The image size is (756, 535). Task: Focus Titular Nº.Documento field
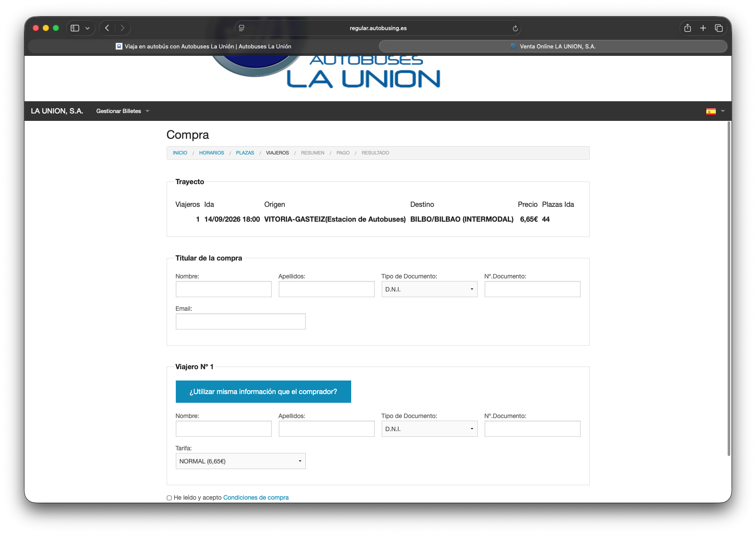coord(532,289)
